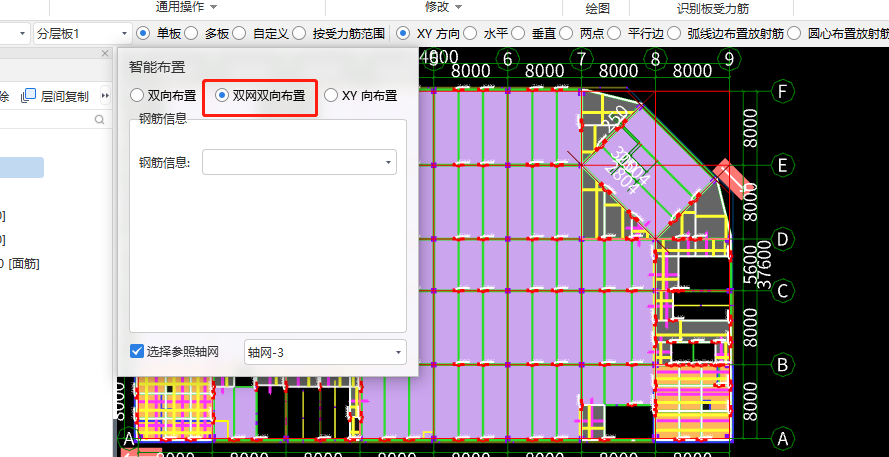Expand the hidden toolbar items with the double-arrow
Screen dimensions: 889x457
click(x=105, y=96)
